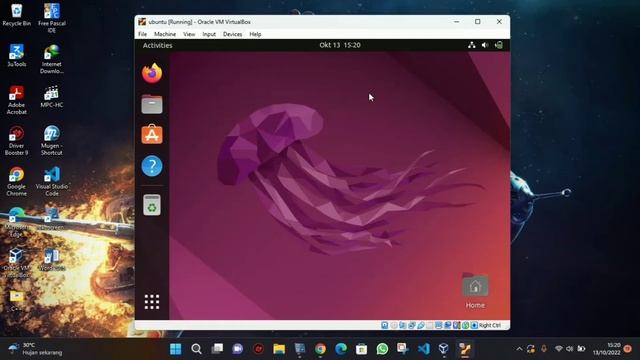Click the green mouse integration status icon

tap(465, 325)
